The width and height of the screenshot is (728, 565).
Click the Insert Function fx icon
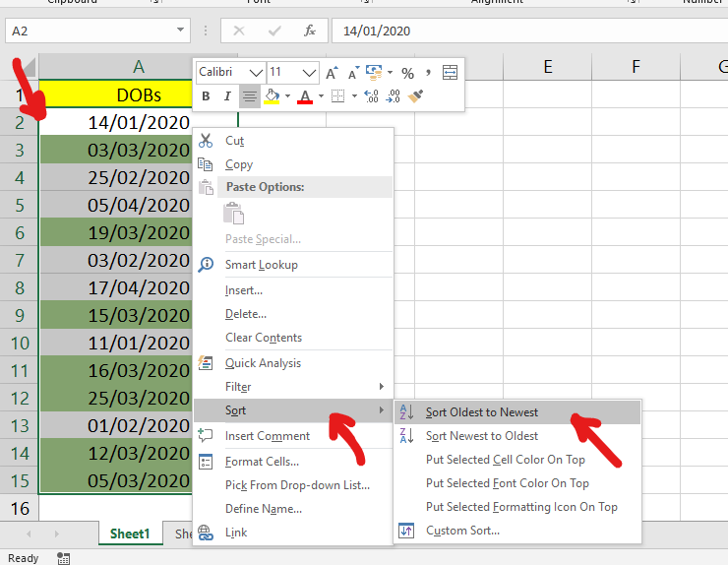pos(310,31)
